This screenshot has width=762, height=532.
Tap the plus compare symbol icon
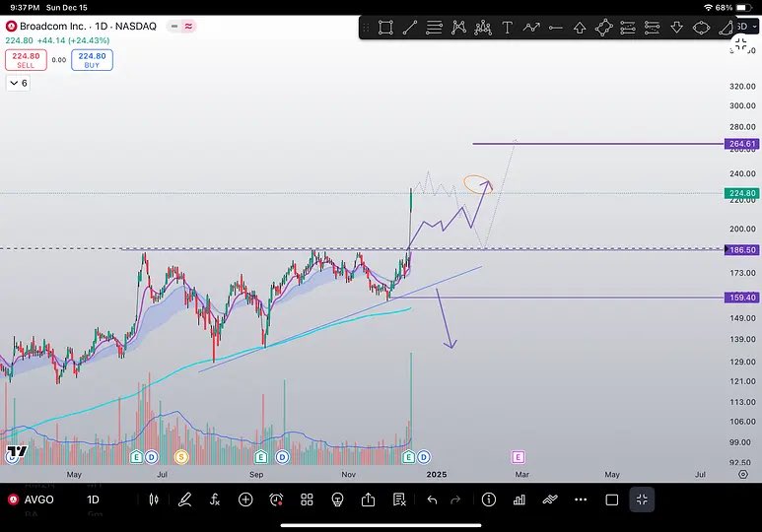pos(245,499)
